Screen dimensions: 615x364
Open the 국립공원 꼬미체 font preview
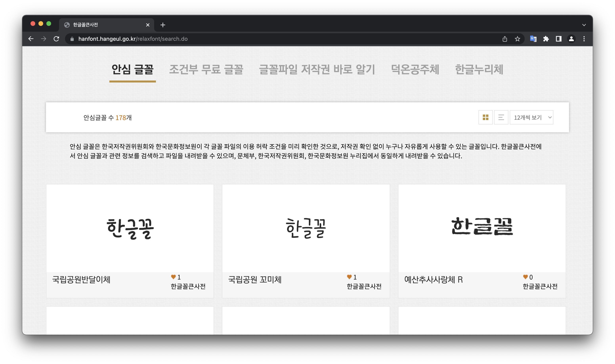[x=306, y=228]
